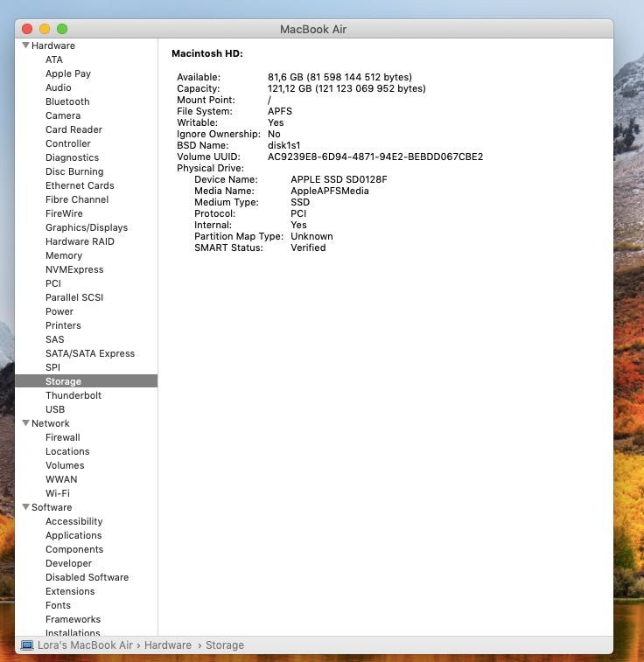This screenshot has height=662, width=644.
Task: Select Apple Pay in the sidebar
Action: 68,73
